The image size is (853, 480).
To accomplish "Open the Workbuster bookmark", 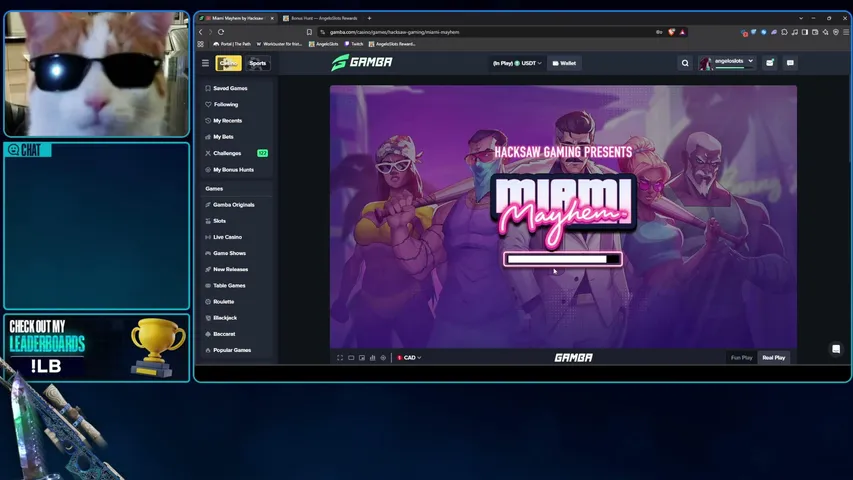I will pos(280,44).
